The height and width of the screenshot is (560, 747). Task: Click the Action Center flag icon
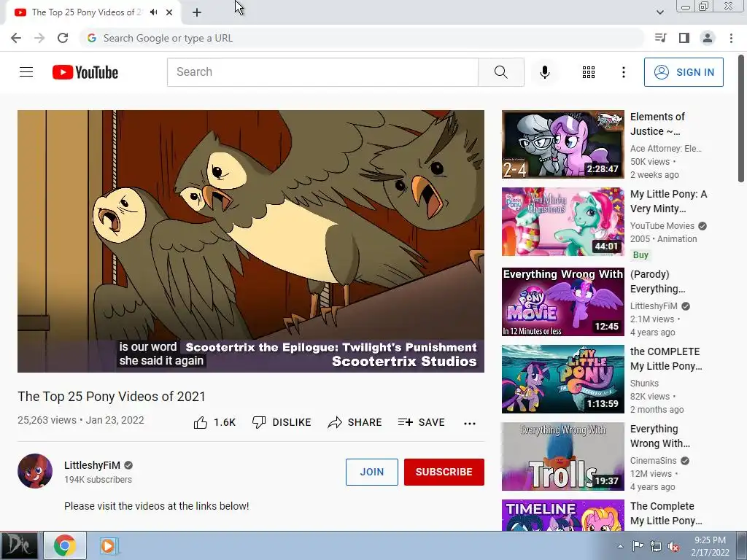[638, 546]
